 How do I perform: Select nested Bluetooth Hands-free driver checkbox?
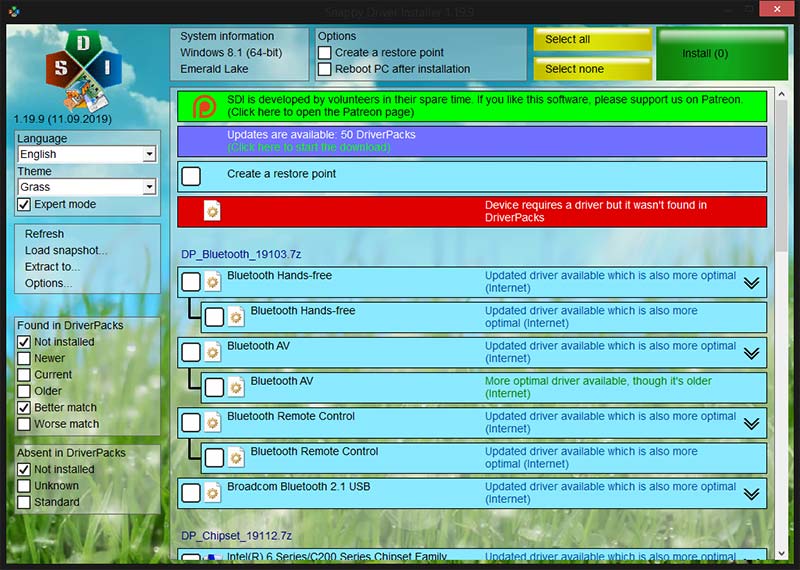(x=214, y=317)
